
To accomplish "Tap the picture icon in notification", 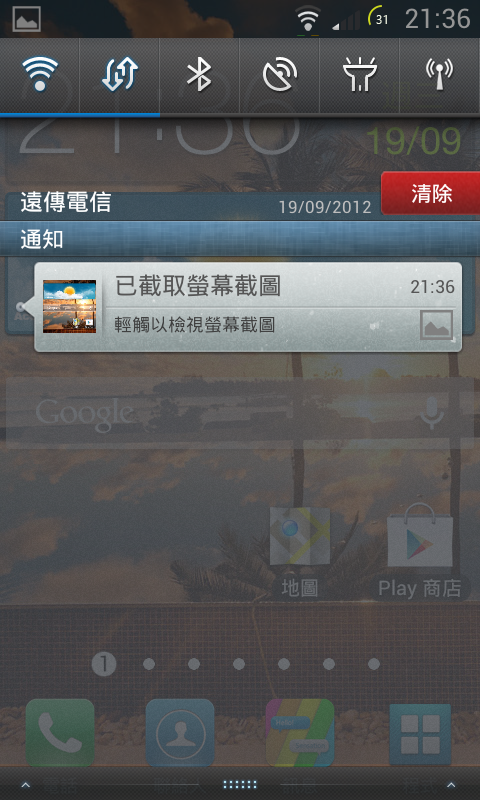I will (436, 325).
